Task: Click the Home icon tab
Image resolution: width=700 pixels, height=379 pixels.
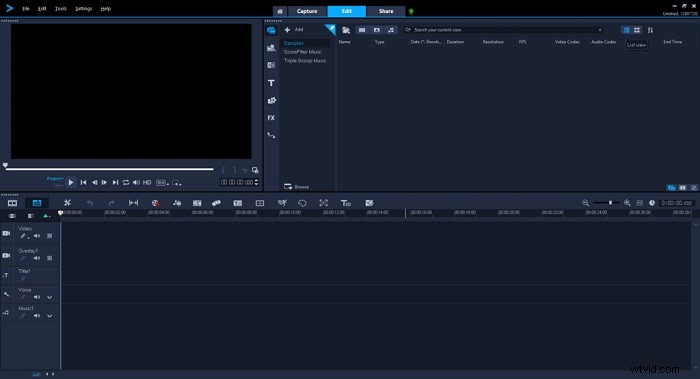Action: click(280, 11)
